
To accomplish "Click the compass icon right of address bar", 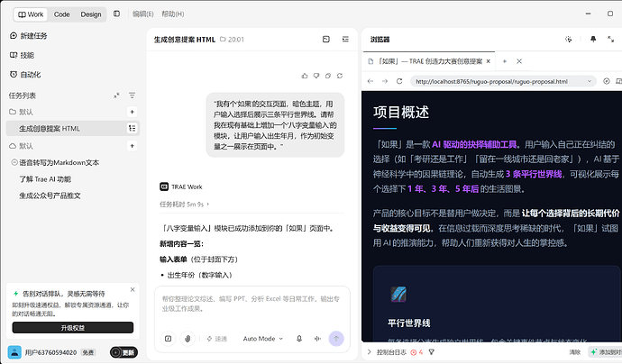I will tap(607, 81).
